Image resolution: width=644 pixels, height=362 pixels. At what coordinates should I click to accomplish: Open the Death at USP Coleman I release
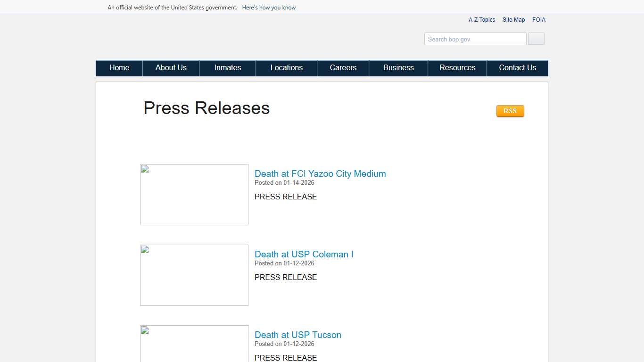point(304,254)
